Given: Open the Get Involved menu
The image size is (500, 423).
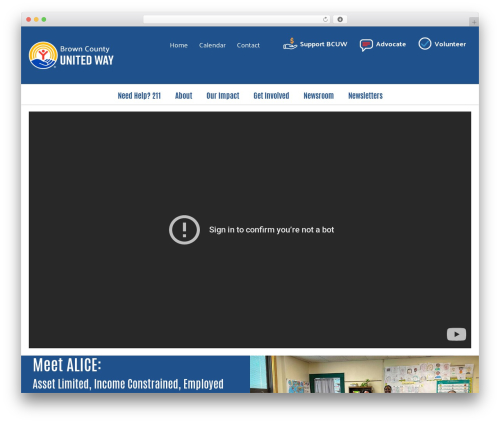Looking at the screenshot, I should (x=271, y=96).
